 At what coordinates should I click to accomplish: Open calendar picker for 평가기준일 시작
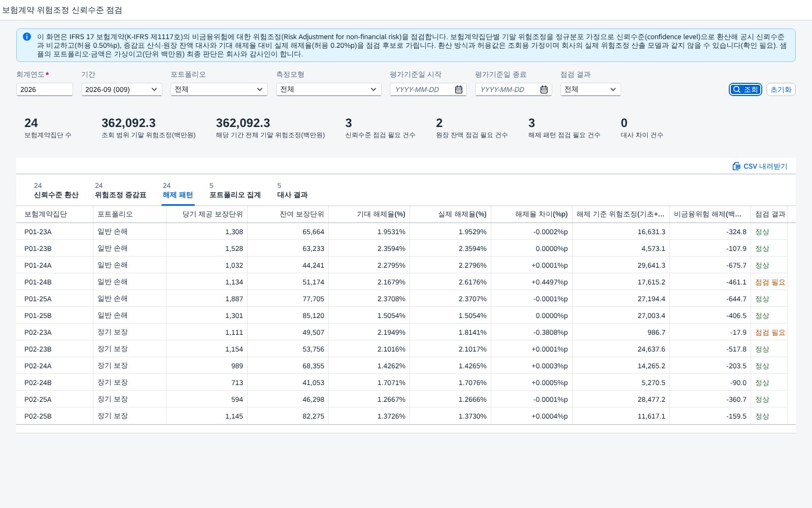click(459, 89)
